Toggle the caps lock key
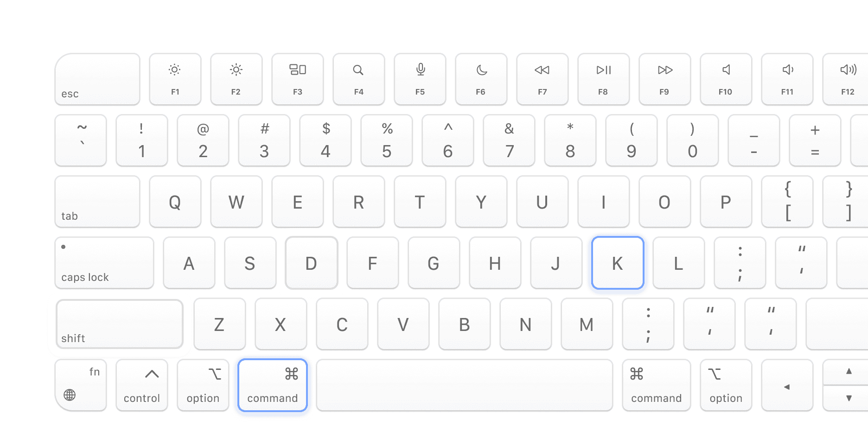868x445 pixels. coord(104,263)
